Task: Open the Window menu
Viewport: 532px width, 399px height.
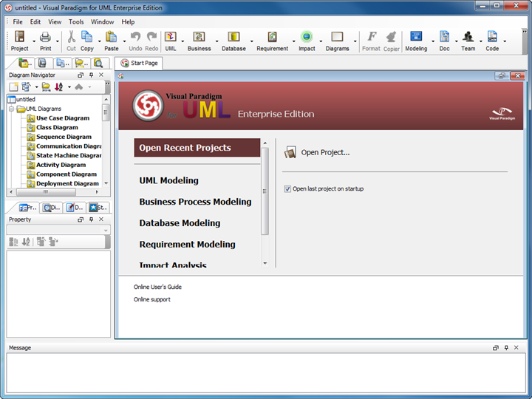Action: pos(102,21)
